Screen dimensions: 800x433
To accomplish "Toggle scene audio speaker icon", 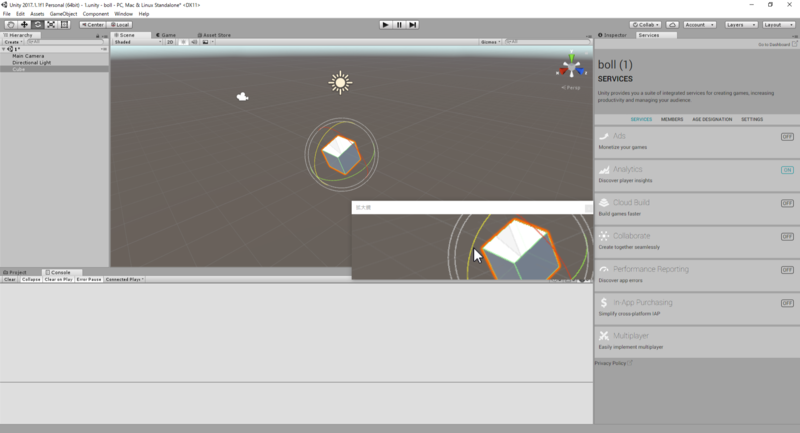I will coord(194,42).
